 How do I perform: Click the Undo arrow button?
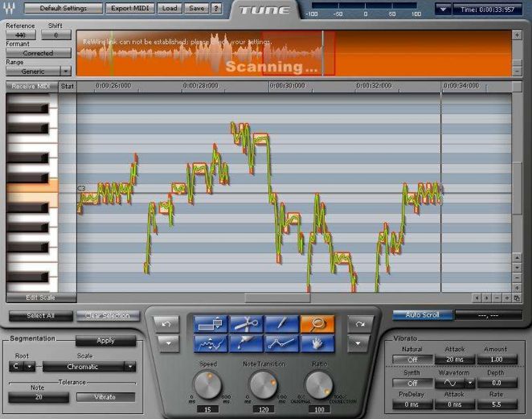166,324
